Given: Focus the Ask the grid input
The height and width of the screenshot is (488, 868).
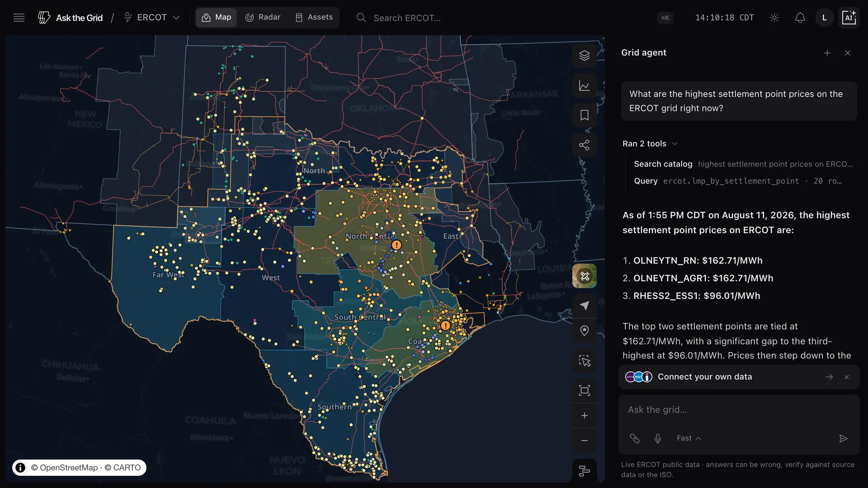Looking at the screenshot, I should (x=738, y=410).
